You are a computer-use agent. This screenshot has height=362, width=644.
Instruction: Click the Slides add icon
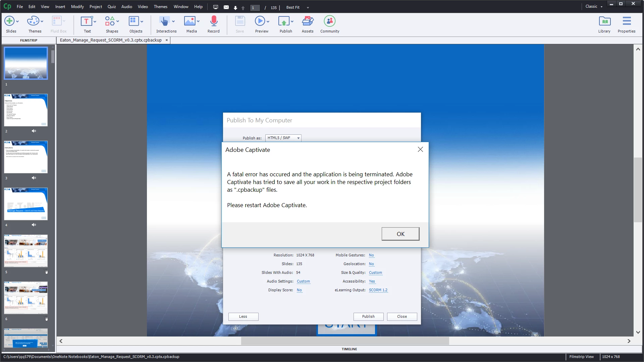coord(9,21)
